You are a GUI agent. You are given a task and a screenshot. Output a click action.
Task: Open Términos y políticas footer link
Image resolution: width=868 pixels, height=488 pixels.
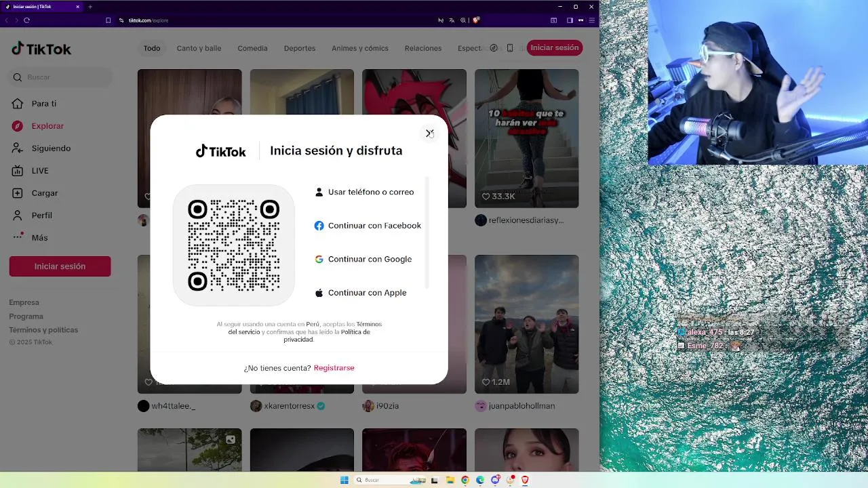point(43,330)
